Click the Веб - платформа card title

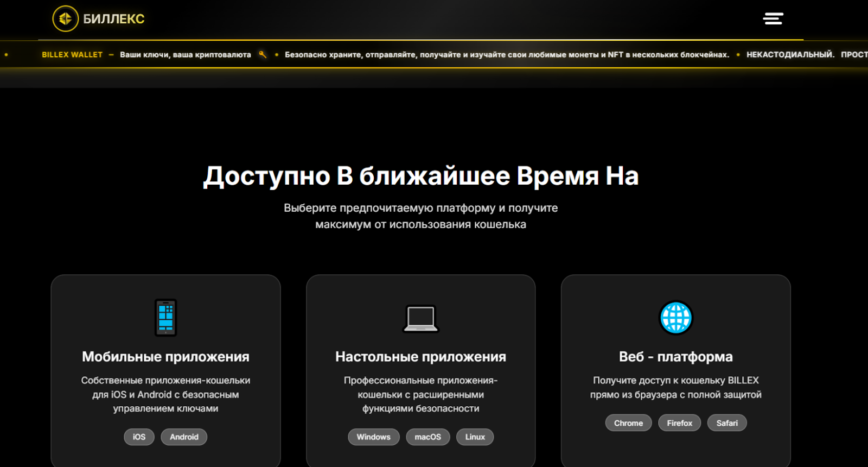pos(676,357)
